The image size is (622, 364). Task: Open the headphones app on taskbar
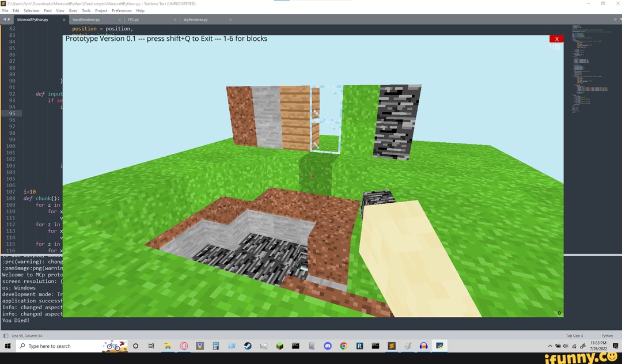424,346
